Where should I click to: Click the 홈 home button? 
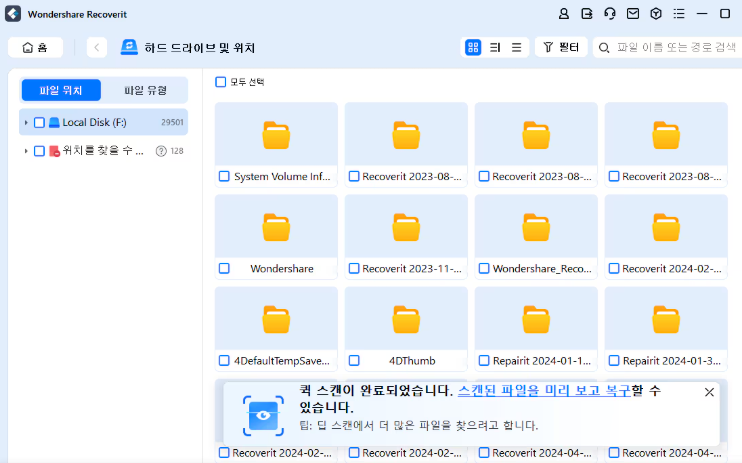tap(35, 47)
